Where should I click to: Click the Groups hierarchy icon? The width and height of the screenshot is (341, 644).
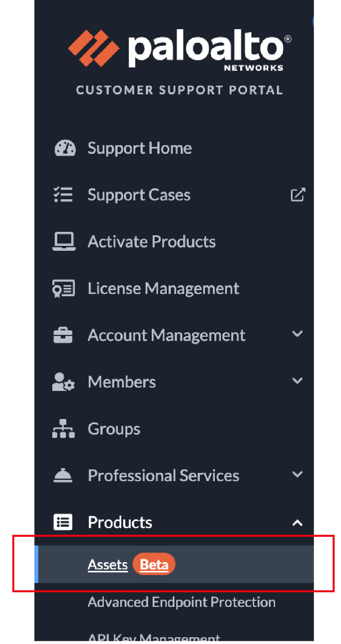point(63,429)
